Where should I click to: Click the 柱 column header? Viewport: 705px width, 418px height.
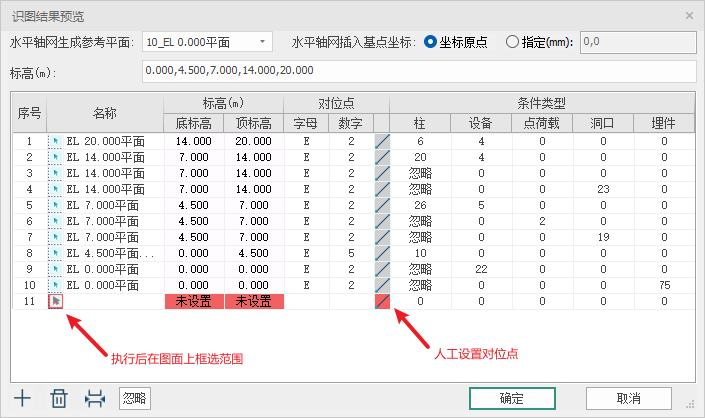coord(419,124)
